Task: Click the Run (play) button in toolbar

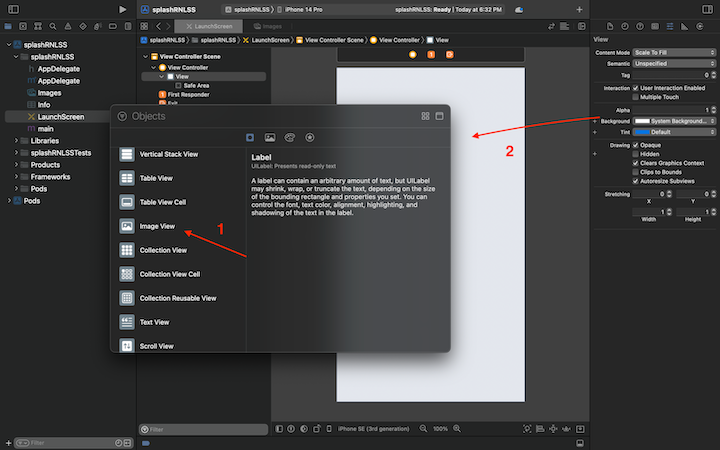Action: pyautogui.click(x=122, y=9)
